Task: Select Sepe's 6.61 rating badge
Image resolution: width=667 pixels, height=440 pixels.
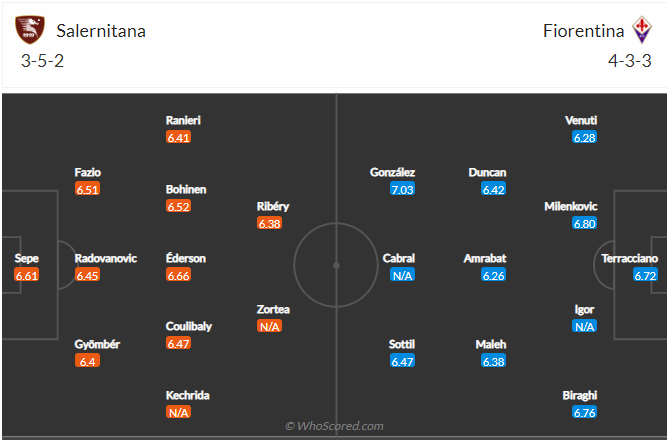Action: tap(26, 275)
